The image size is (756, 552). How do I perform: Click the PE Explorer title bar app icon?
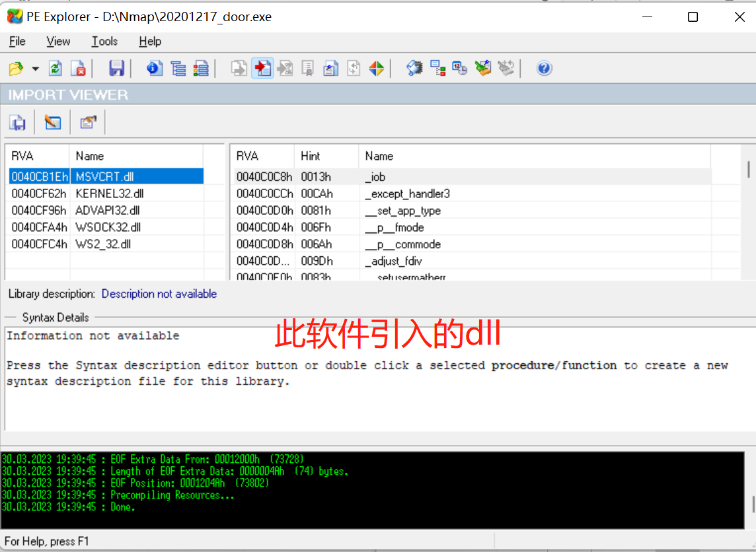click(15, 17)
